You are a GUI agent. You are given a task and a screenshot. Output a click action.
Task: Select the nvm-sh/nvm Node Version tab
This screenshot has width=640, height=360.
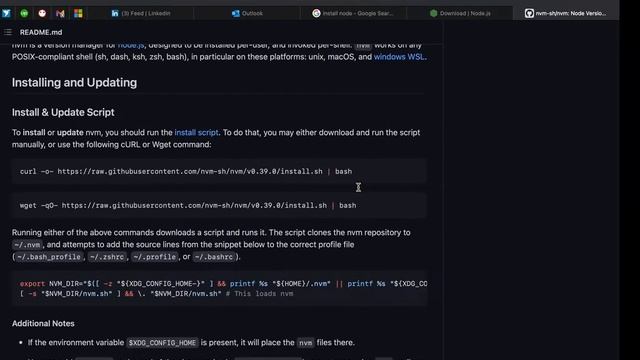coord(566,13)
